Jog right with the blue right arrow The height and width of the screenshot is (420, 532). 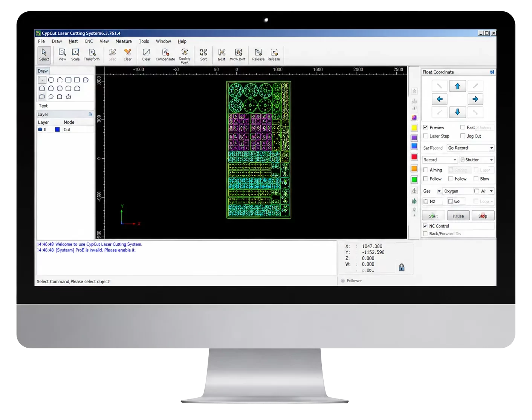click(475, 99)
